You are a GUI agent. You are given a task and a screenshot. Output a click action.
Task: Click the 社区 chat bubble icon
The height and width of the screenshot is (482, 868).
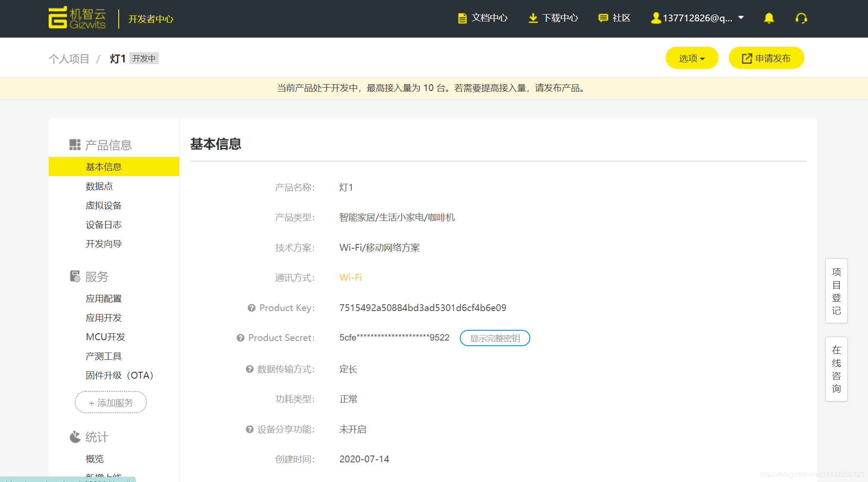tap(603, 18)
